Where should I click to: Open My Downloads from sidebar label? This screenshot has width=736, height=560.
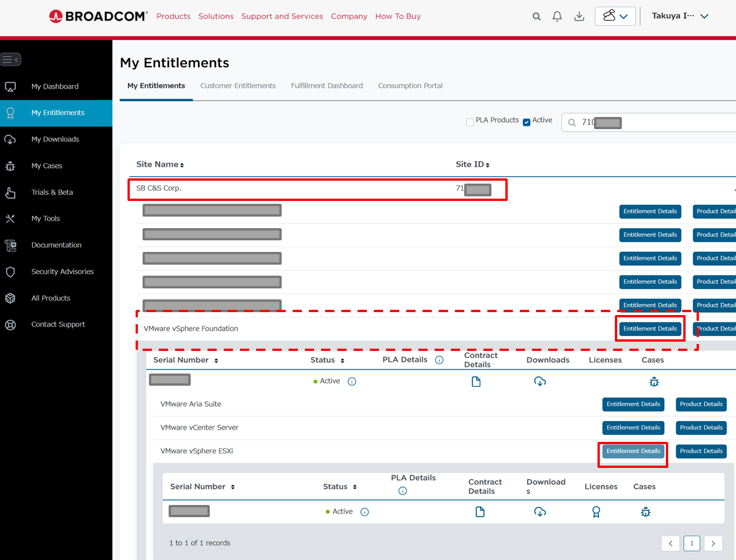[55, 140]
